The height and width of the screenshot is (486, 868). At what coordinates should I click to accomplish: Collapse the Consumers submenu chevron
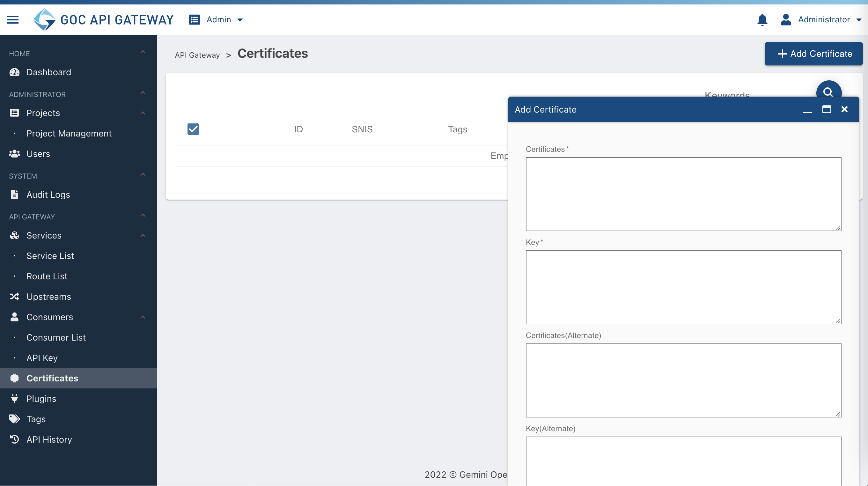coord(143,317)
